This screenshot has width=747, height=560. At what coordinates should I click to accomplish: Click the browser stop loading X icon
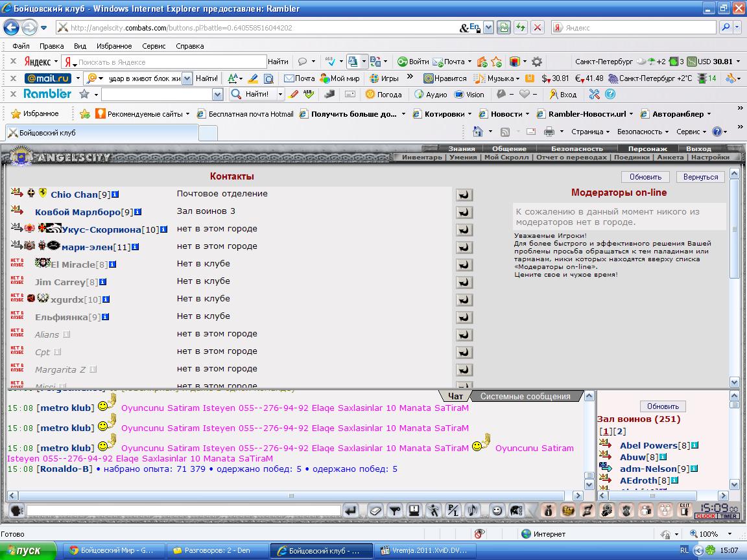point(538,28)
